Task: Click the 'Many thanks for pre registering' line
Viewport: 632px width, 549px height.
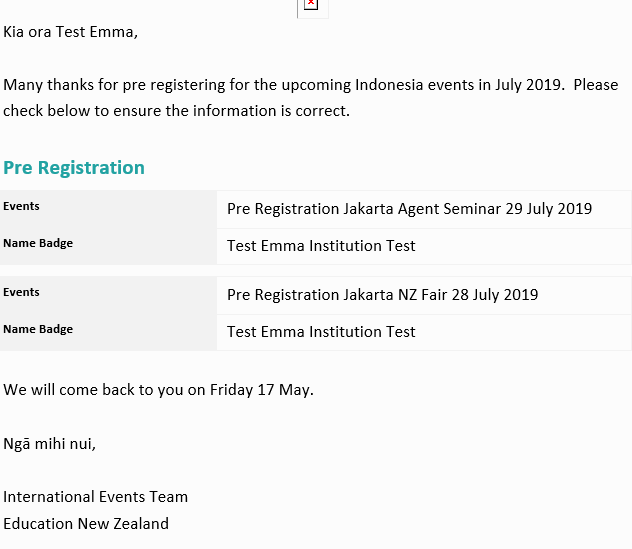Action: pos(310,85)
